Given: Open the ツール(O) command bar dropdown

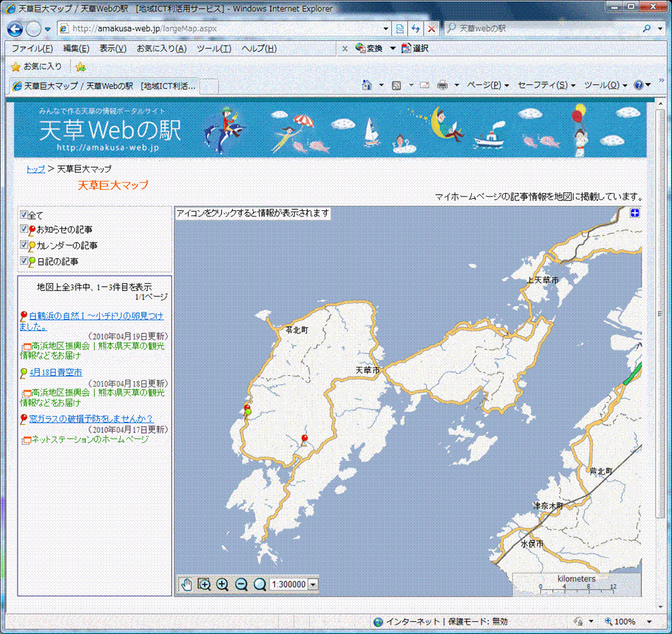Looking at the screenshot, I should point(606,86).
